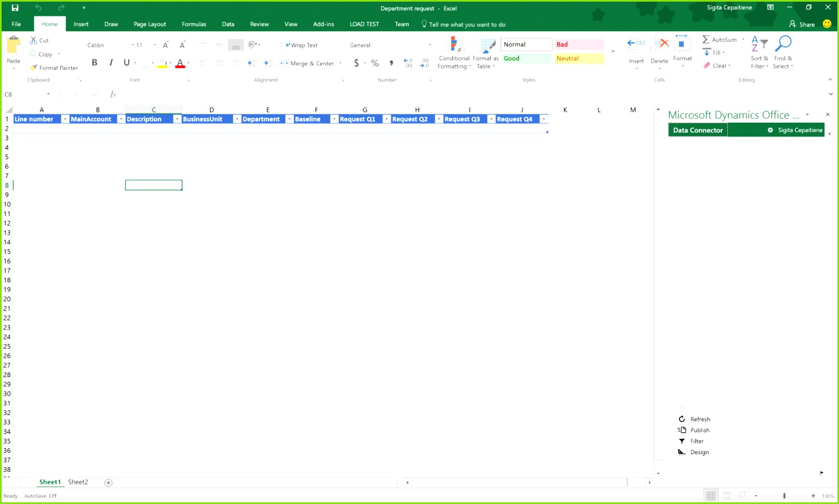Click the Save icon in title bar
This screenshot has height=504, width=839.
(x=15, y=8)
